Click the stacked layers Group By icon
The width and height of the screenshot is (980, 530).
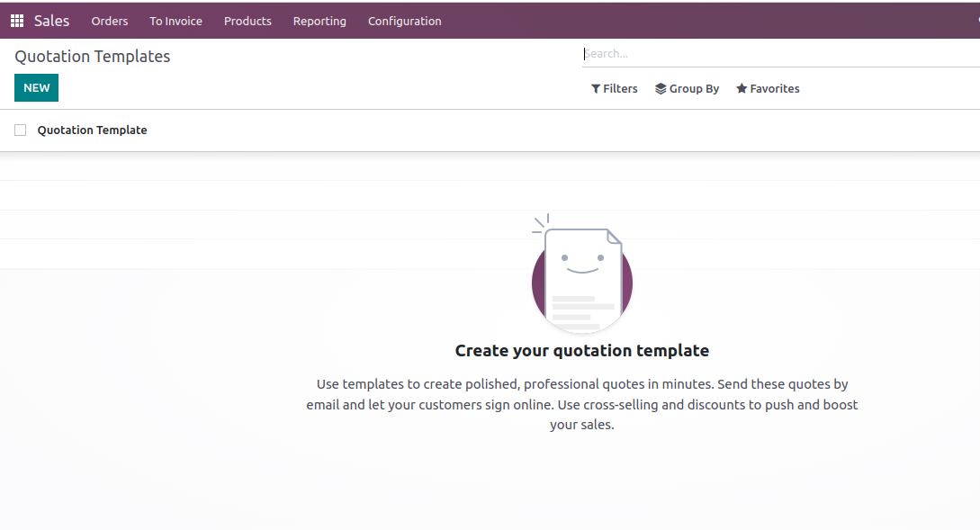coord(661,89)
